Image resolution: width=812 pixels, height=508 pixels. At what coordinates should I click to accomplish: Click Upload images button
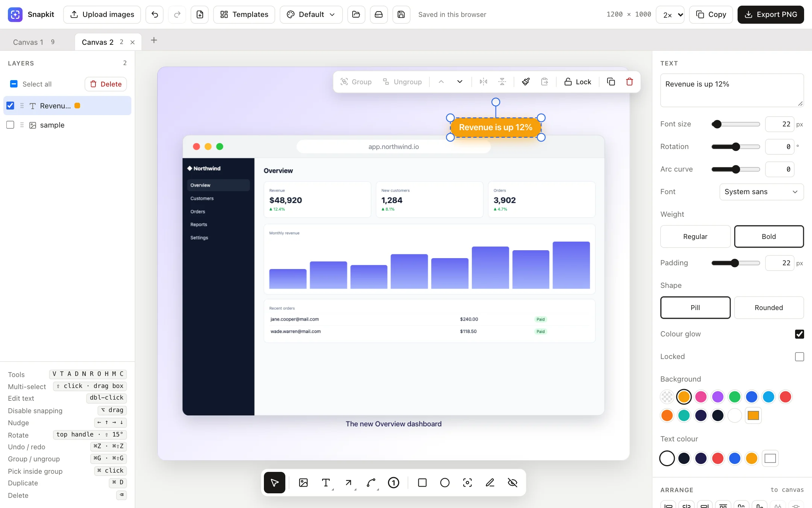tap(102, 15)
